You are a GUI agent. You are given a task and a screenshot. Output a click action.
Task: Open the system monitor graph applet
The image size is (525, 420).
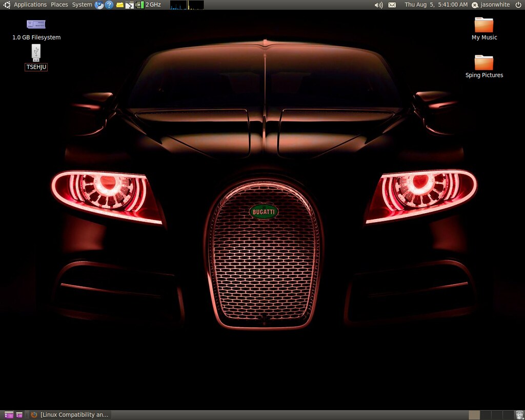tap(187, 5)
